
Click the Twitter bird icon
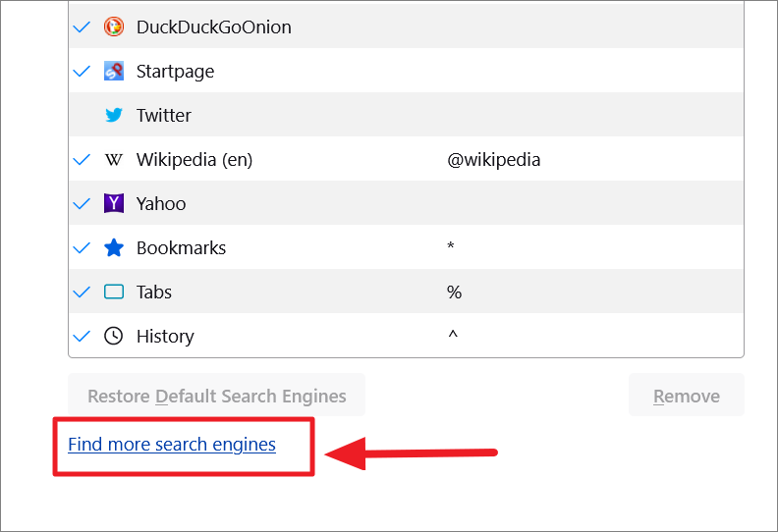click(114, 115)
